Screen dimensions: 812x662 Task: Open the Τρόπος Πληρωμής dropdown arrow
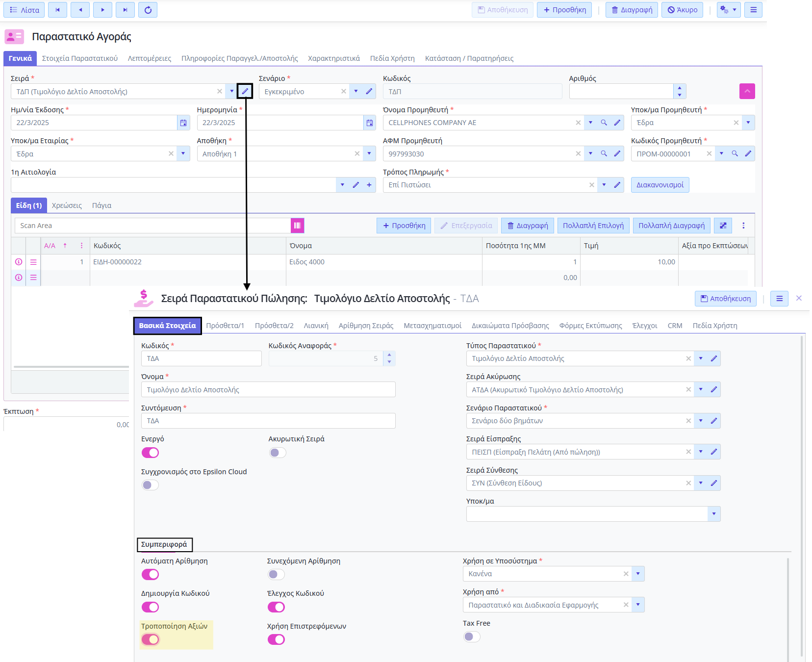point(604,185)
